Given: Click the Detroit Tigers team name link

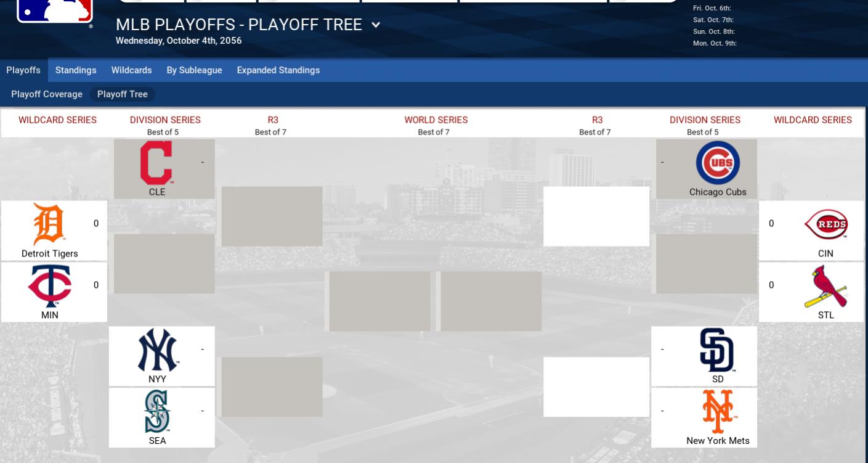Looking at the screenshot, I should [x=50, y=253].
